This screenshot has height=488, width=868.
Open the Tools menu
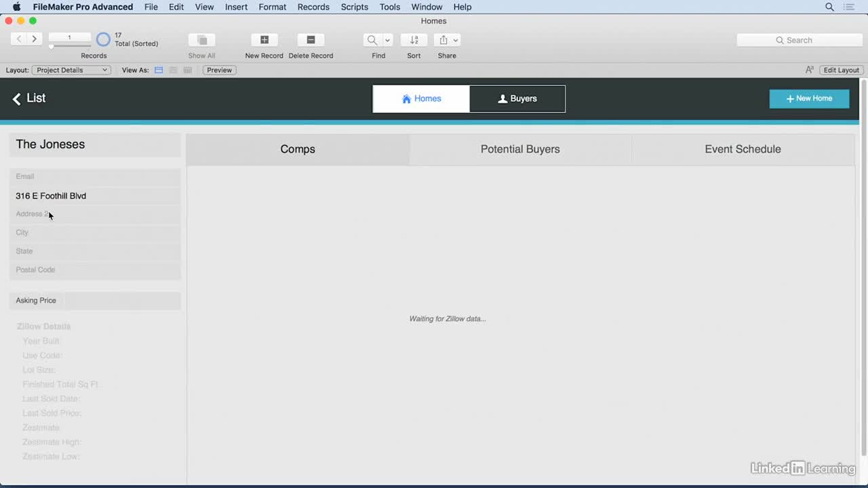(x=390, y=7)
